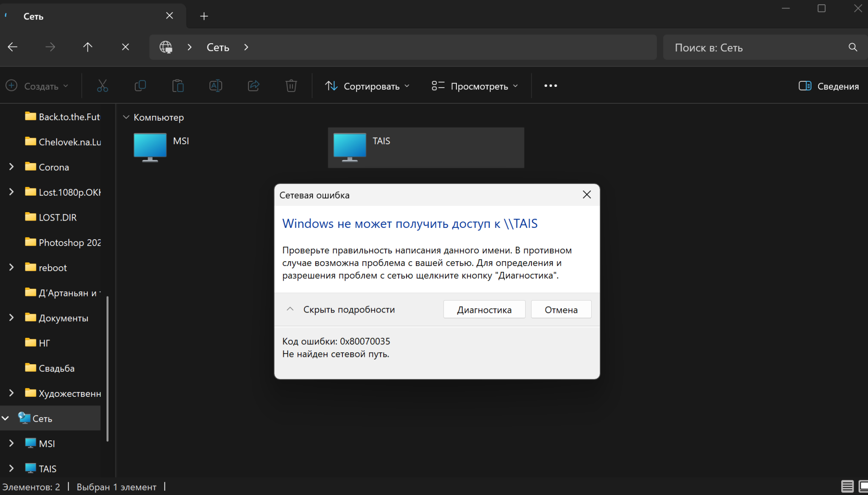Image resolution: width=868 pixels, height=495 pixels.
Task: Collapse the Сеть node in the sidebar
Action: (x=5, y=418)
